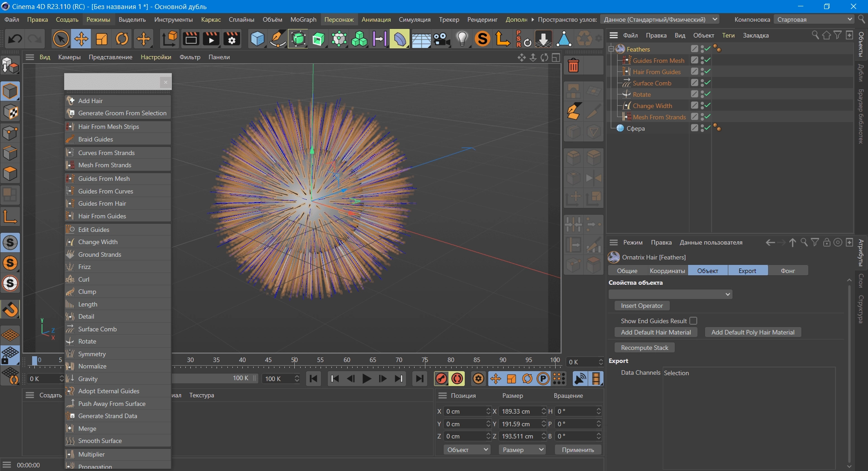Image resolution: width=868 pixels, height=471 pixels.
Task: Toggle visibility dots of Feathers object
Action: click(x=702, y=49)
